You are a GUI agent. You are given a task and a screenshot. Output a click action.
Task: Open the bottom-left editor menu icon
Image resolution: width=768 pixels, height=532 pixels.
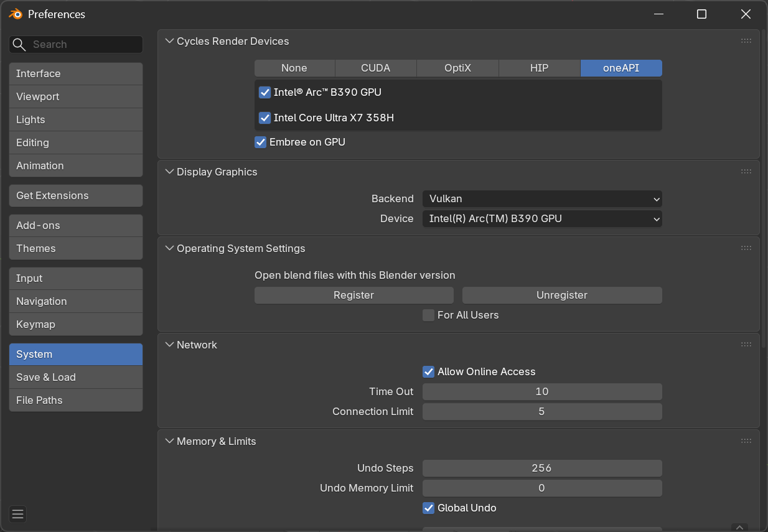tap(17, 514)
